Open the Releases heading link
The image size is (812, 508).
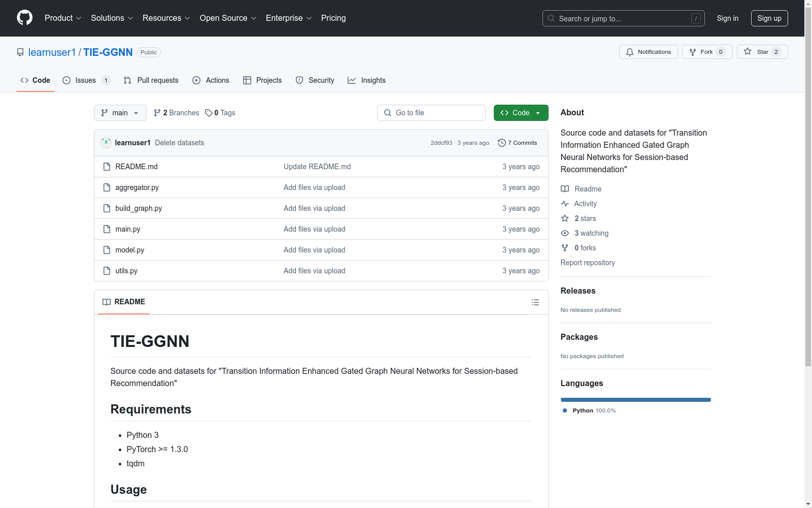coord(578,291)
